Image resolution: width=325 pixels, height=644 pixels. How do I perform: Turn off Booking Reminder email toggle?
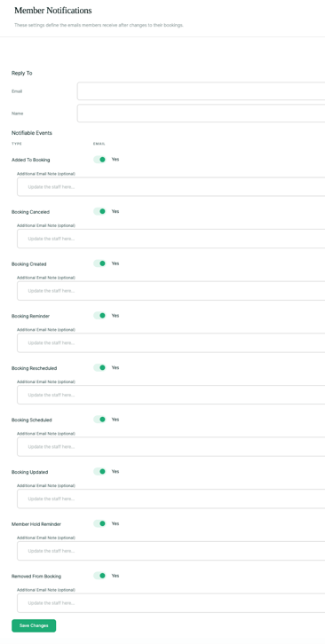pos(99,316)
